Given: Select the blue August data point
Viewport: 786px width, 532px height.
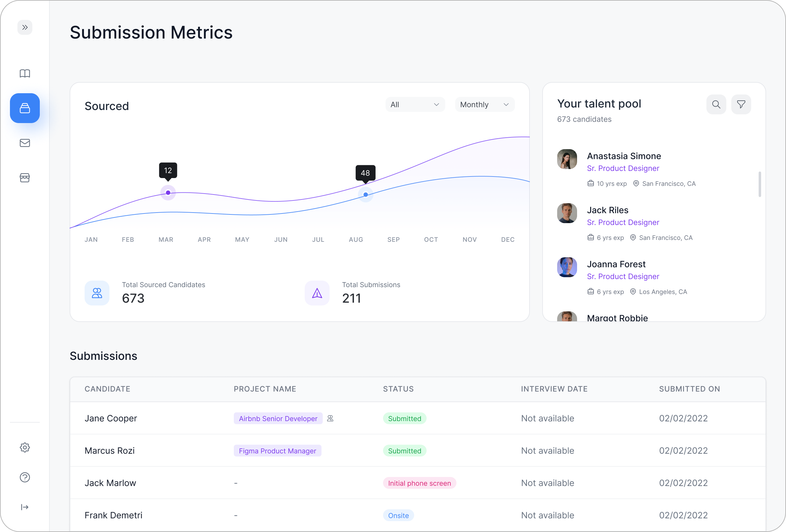Looking at the screenshot, I should pos(366,195).
